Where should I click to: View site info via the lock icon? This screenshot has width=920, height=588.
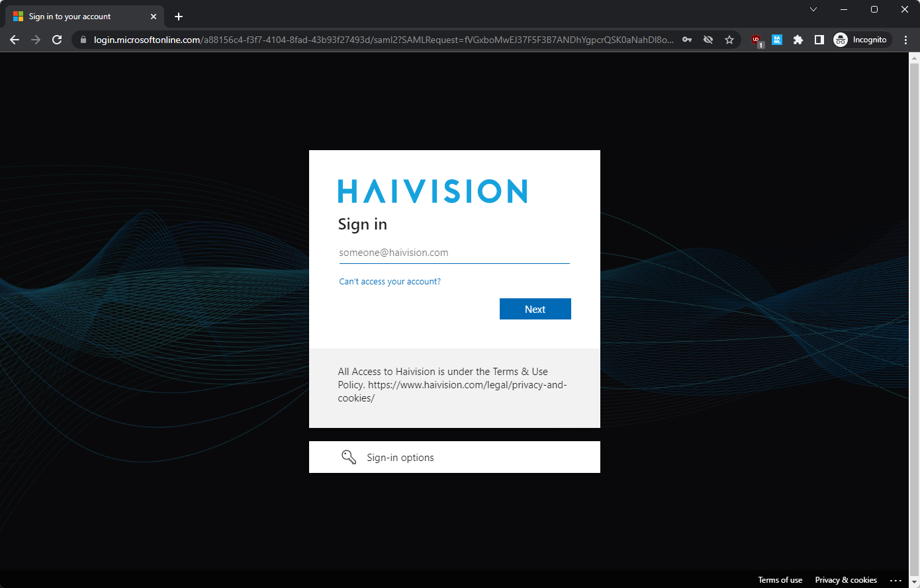(x=83, y=40)
